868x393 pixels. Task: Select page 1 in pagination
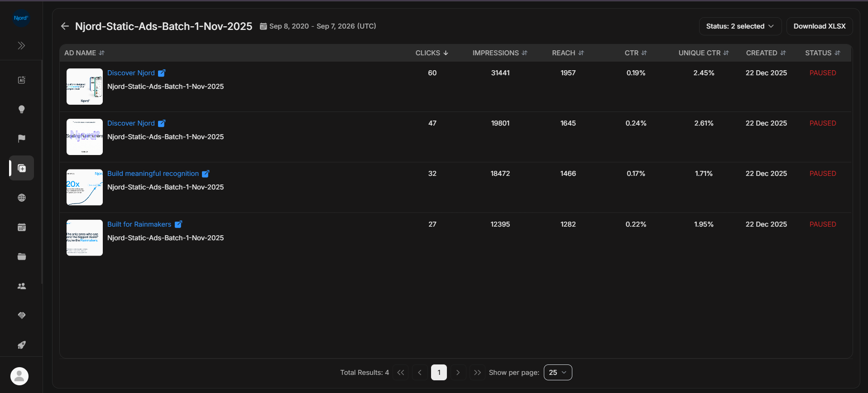439,373
